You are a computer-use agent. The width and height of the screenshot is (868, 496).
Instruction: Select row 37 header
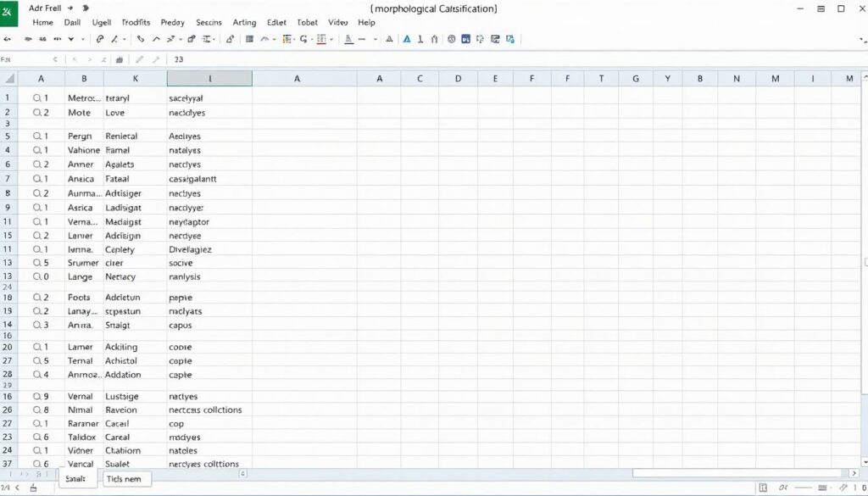[x=8, y=464]
